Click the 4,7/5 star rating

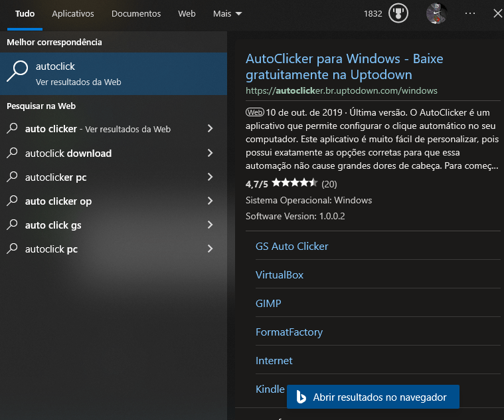(292, 184)
